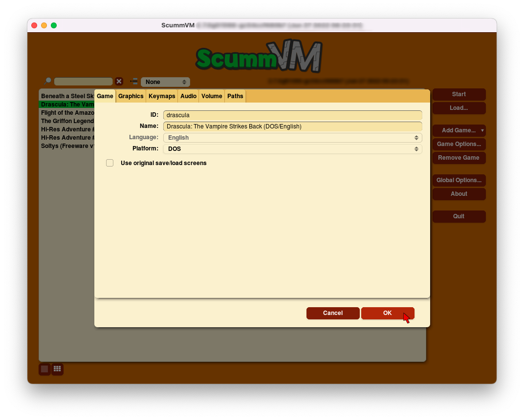The height and width of the screenshot is (420, 524).
Task: Switch to grid view icon
Action: click(57, 369)
